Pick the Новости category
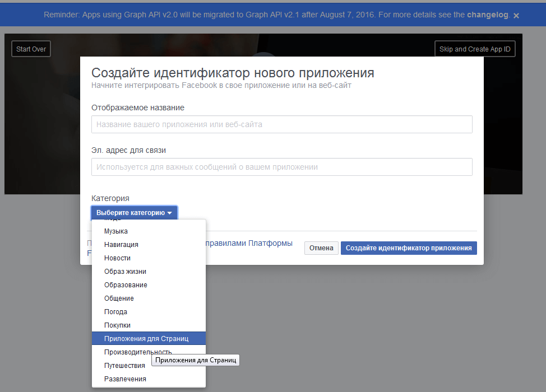The height and width of the screenshot is (392, 546). pyautogui.click(x=149, y=258)
